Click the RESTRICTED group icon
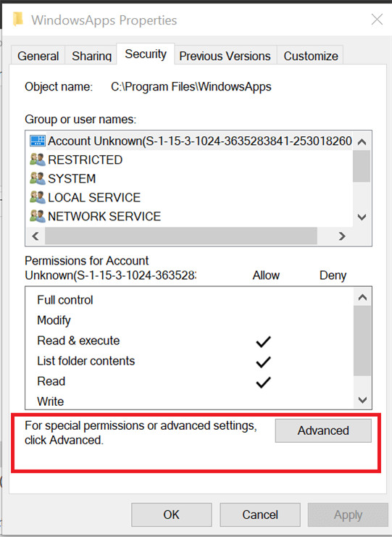The image size is (392, 537). (38, 159)
